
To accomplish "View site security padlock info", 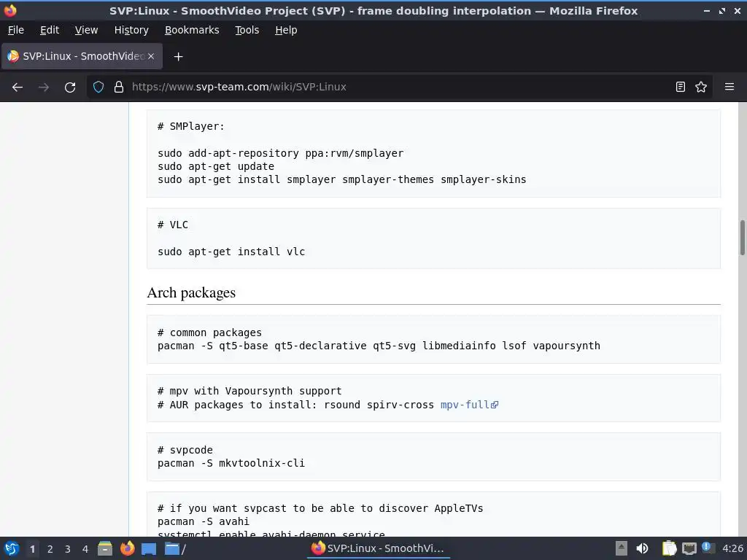I will [119, 87].
